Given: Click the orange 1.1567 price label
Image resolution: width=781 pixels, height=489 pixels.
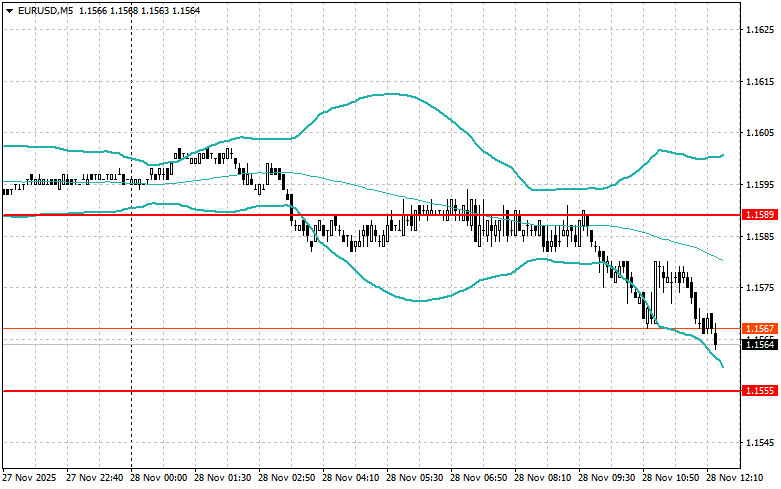Looking at the screenshot, I should pos(759,329).
